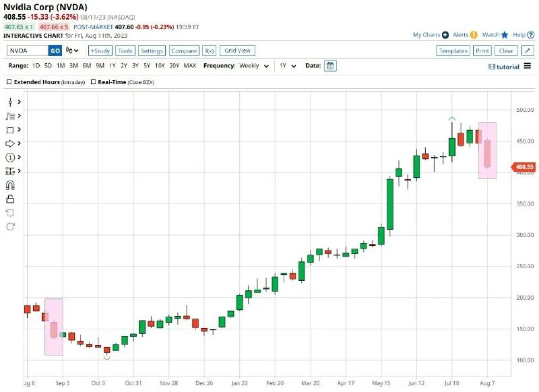Expand the measurement tool submenu chevron
The height and width of the screenshot is (392, 539).
[x=20, y=171]
